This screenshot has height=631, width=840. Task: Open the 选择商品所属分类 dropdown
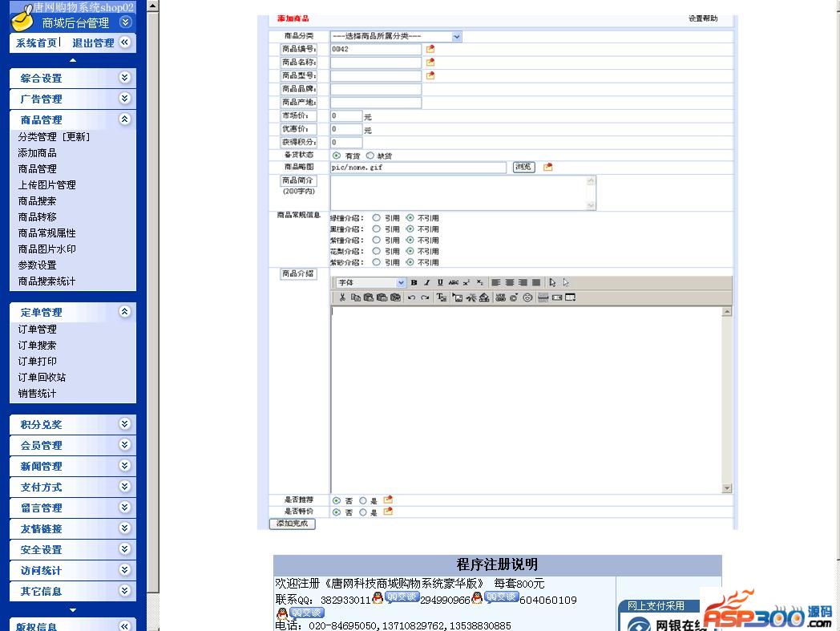396,36
